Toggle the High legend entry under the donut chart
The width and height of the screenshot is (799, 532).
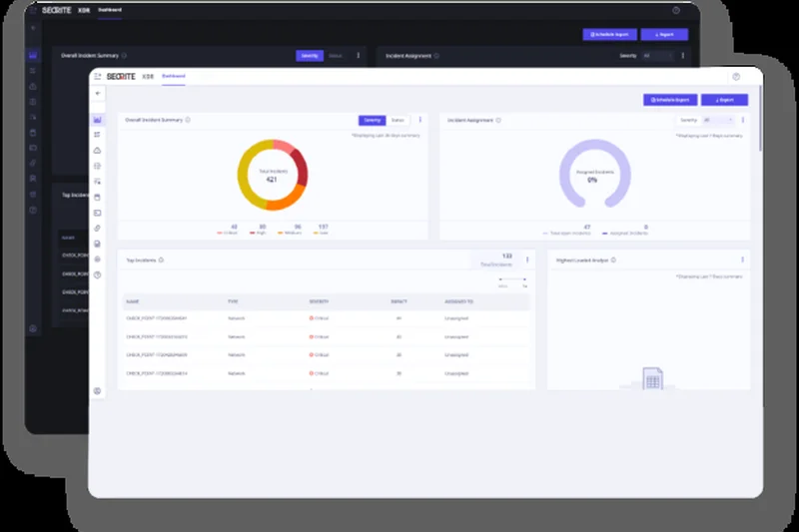[258, 233]
